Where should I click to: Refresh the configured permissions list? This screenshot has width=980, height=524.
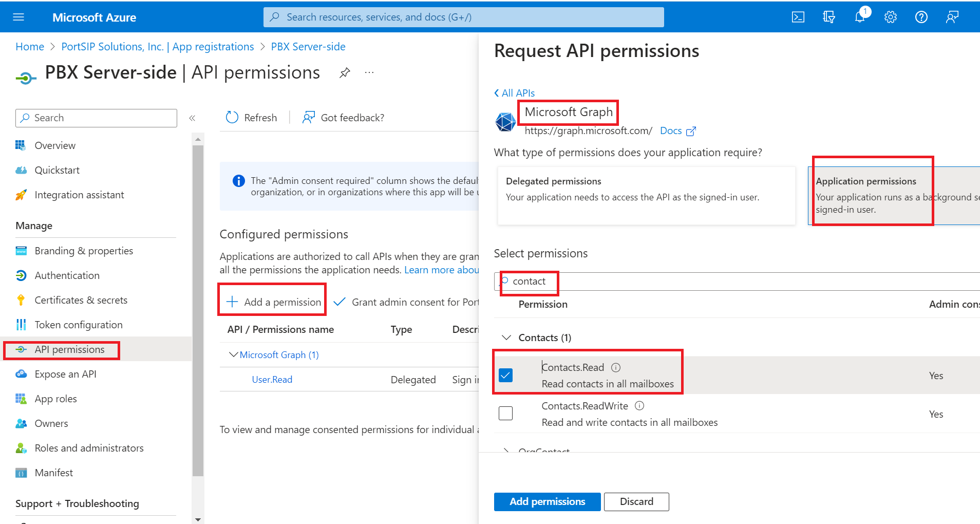251,117
